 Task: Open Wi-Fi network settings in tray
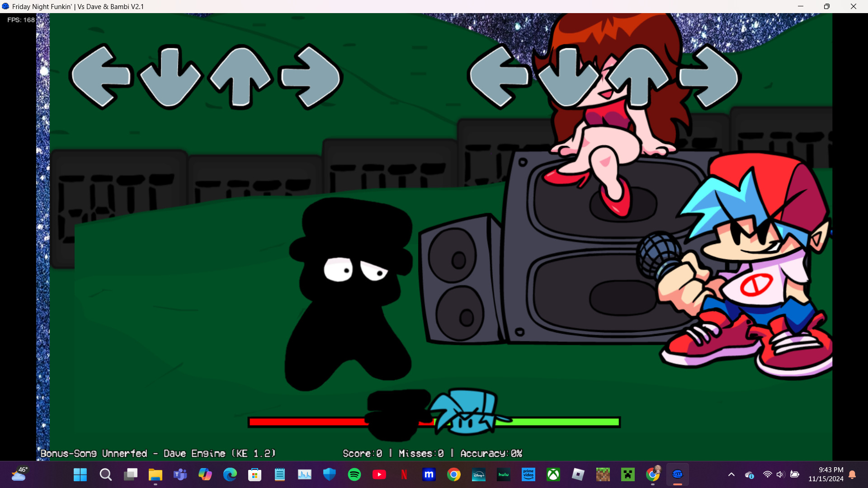click(767, 474)
